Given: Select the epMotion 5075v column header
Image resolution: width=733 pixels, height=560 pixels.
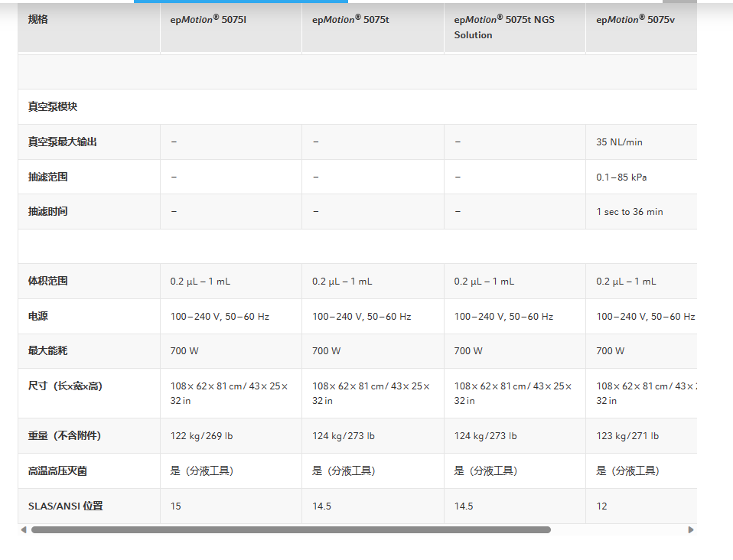Looking at the screenshot, I should tap(641, 27).
